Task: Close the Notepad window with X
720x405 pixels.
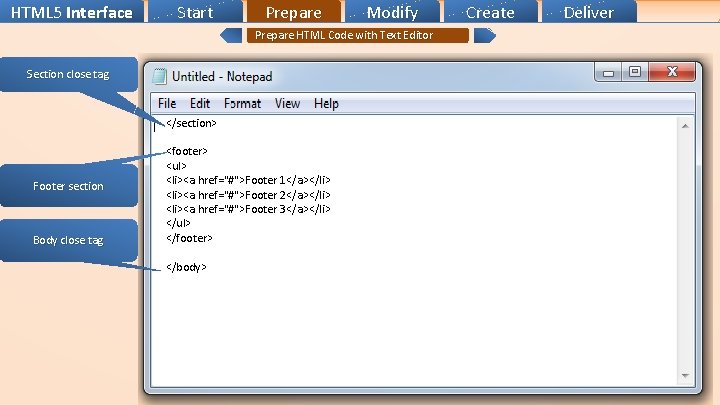Action: [x=672, y=72]
